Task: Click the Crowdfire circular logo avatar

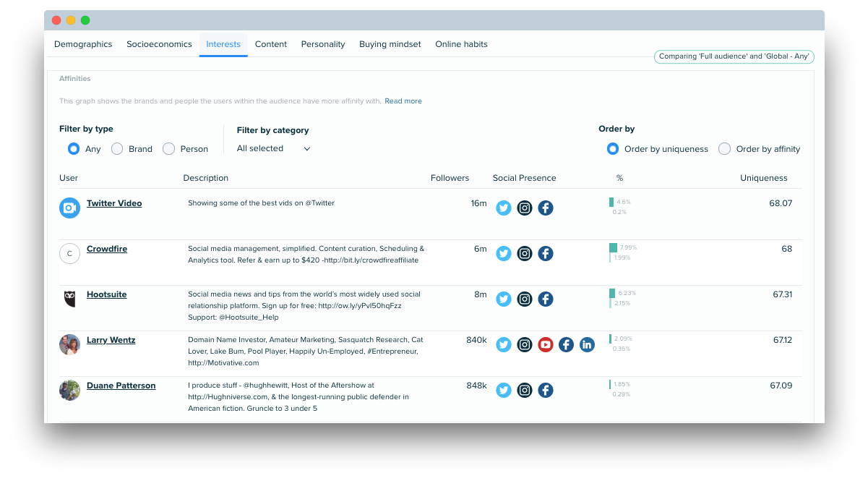Action: coord(69,254)
